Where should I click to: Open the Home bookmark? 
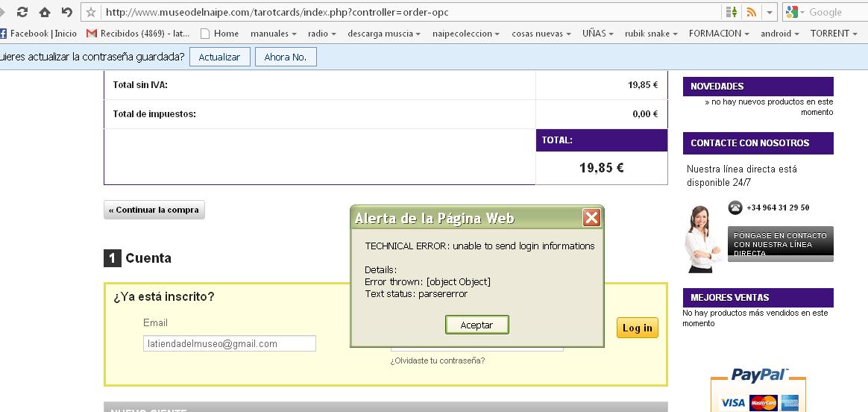(220, 34)
